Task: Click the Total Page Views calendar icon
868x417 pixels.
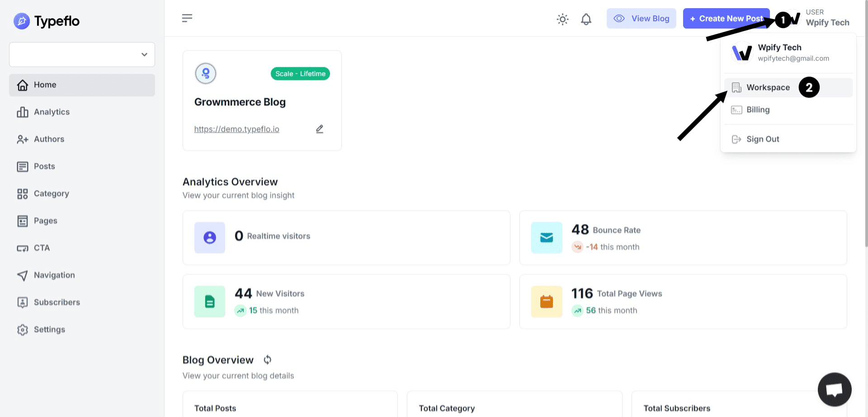Action: pos(547,302)
